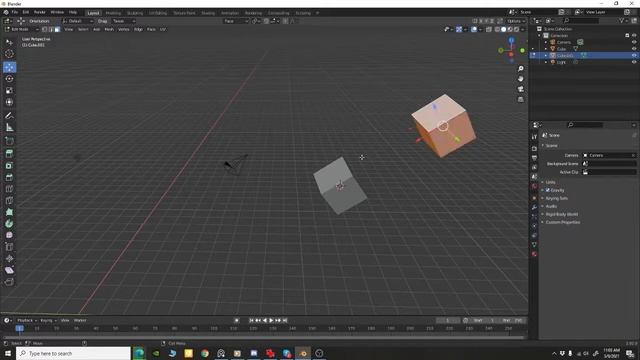Viewport: 640px width, 360px height.
Task: Hide Cube.001 with its eye icon
Action: (x=634, y=55)
